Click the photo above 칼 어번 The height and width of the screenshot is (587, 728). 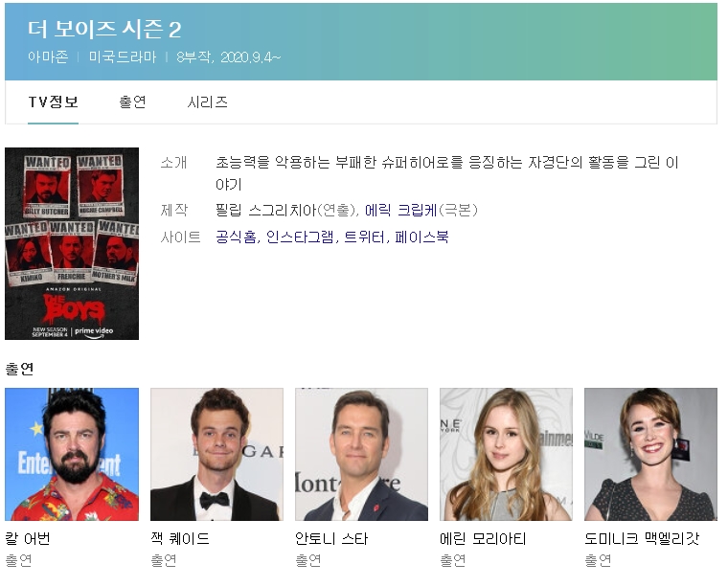(x=72, y=454)
